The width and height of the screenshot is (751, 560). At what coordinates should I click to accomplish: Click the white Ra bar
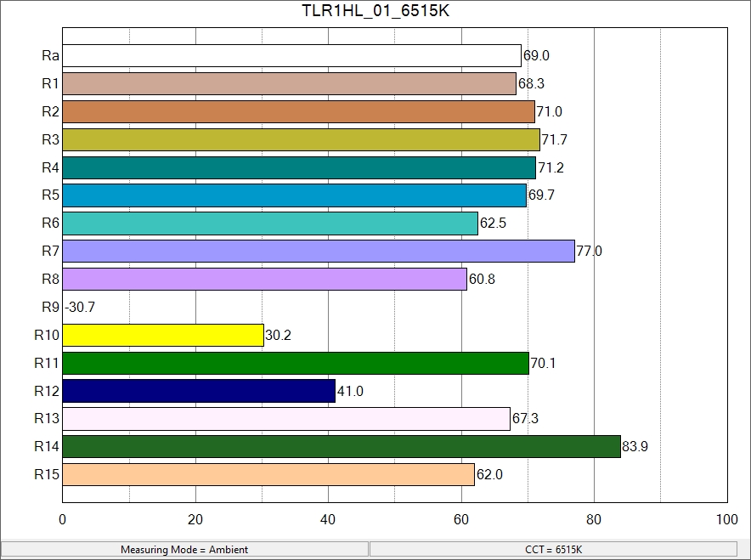[291, 56]
